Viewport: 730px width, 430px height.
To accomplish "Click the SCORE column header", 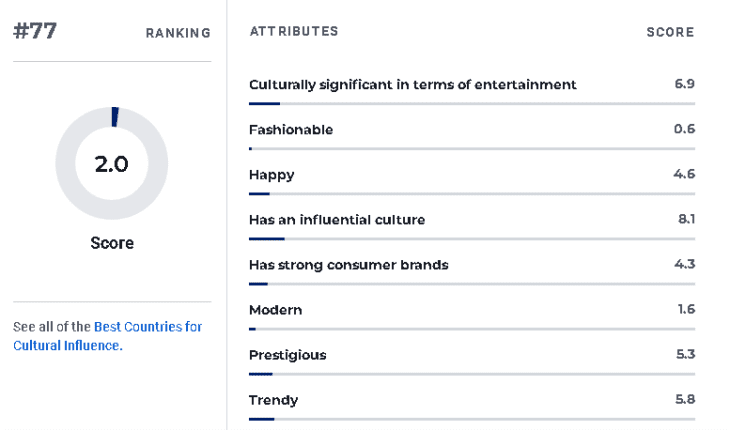I will coord(670,32).
